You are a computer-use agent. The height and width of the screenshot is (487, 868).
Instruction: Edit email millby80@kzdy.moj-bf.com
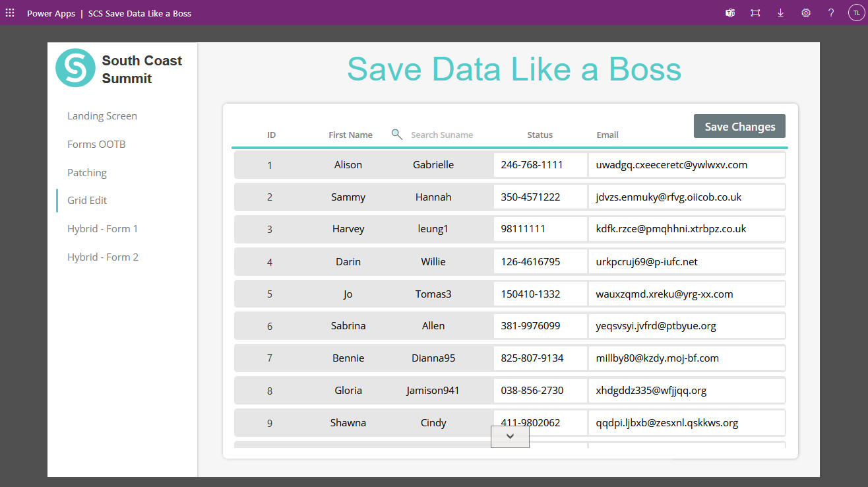click(687, 358)
